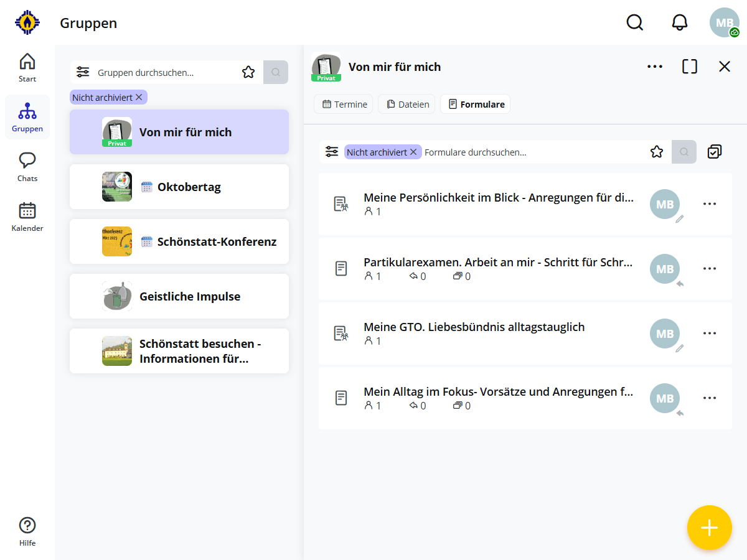The width and height of the screenshot is (747, 560).
Task: Remove Nicht archiviert filter in groups list
Action: click(139, 97)
